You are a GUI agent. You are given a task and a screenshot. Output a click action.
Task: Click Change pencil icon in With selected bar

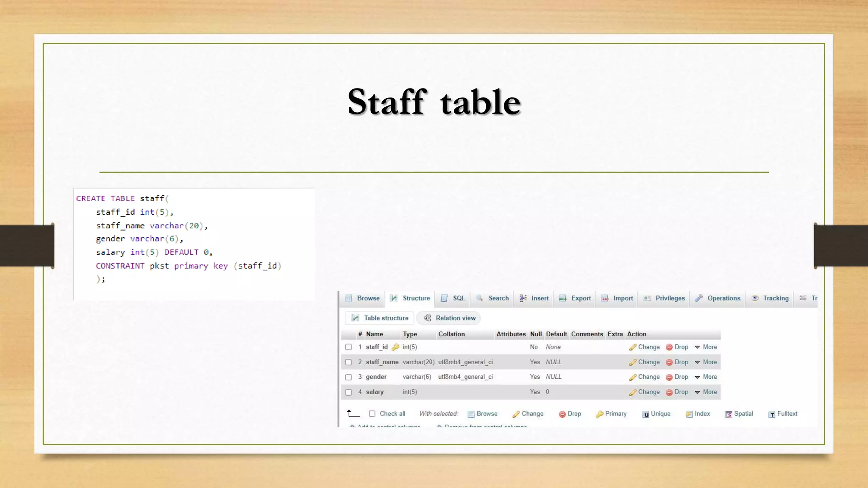click(x=516, y=414)
